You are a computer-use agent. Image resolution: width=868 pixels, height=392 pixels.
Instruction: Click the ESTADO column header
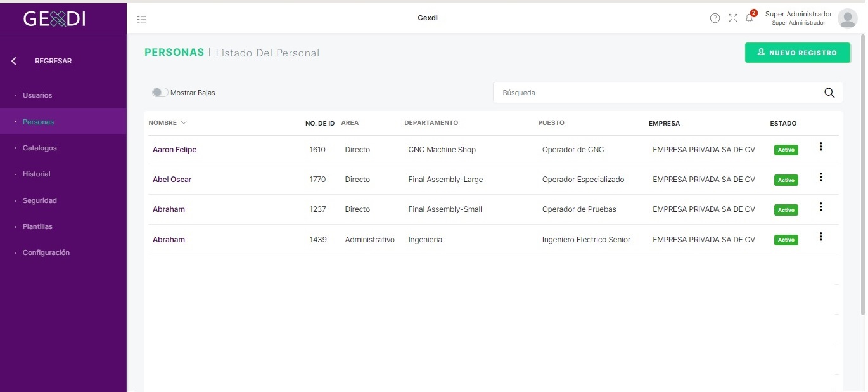pyautogui.click(x=783, y=123)
